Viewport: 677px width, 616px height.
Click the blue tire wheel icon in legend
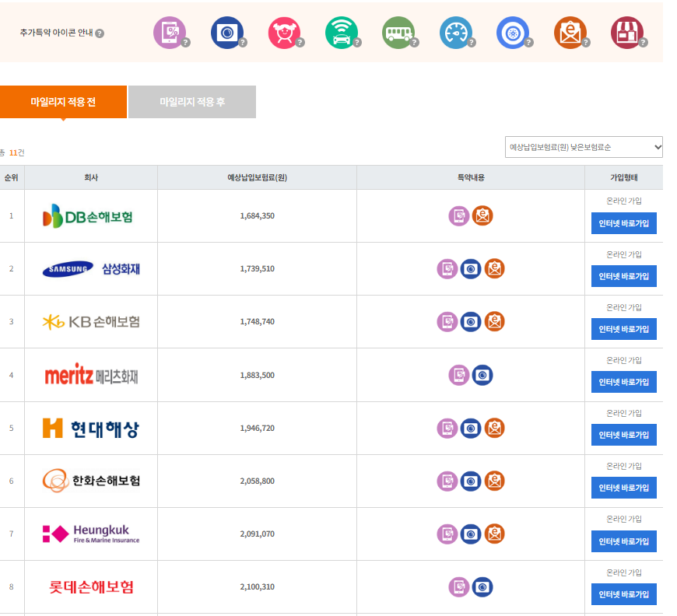513,33
